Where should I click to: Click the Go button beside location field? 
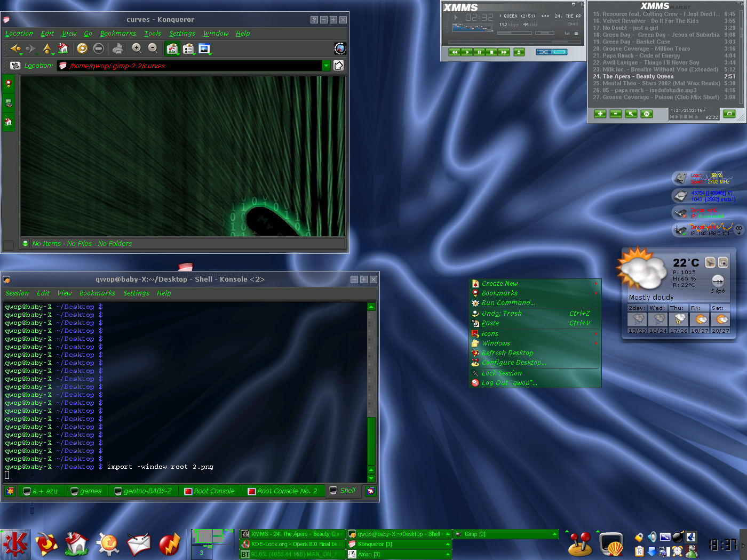point(338,66)
